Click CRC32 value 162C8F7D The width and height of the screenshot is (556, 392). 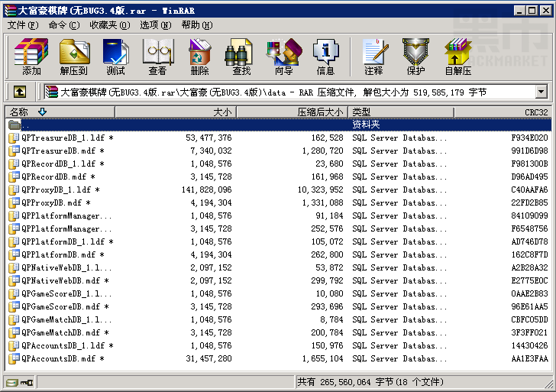(529, 254)
